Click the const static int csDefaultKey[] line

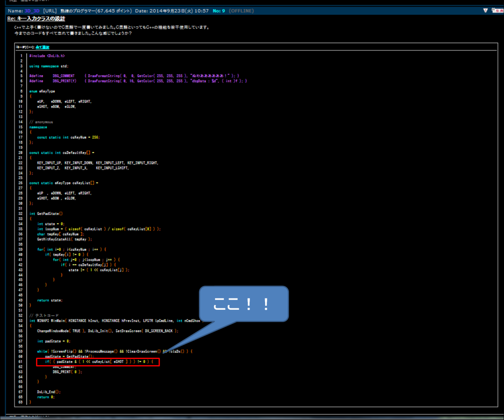[x=61, y=153]
